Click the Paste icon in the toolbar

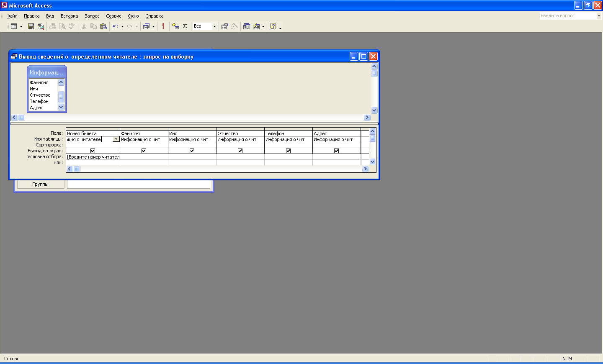point(103,26)
